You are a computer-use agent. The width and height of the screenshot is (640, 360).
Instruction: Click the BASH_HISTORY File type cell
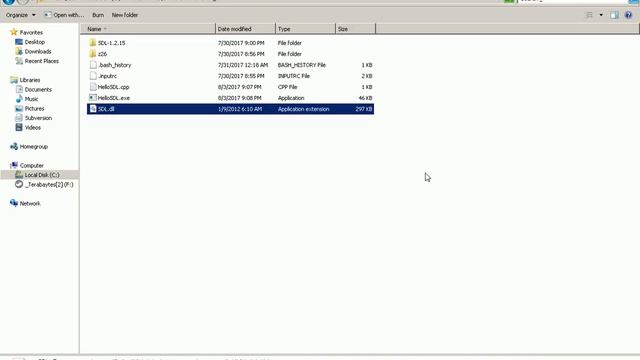coord(302,65)
